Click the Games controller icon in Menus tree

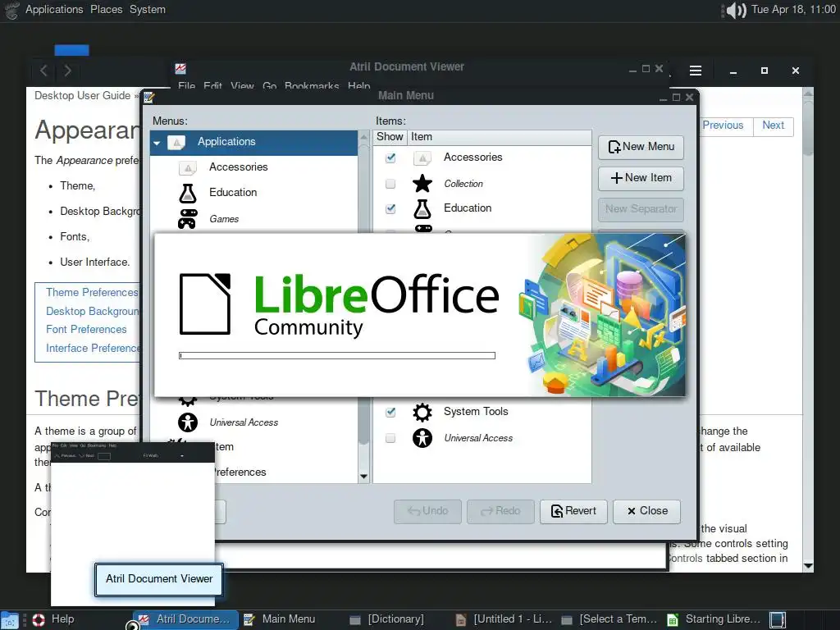click(188, 218)
